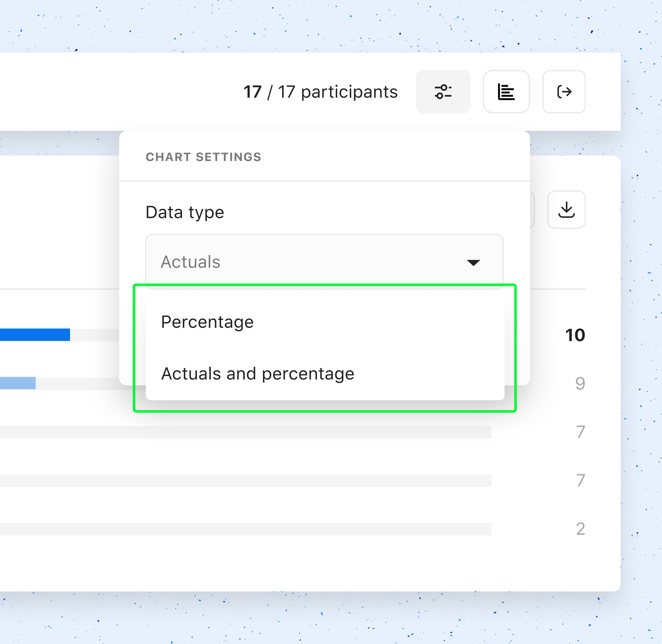662x644 pixels.
Task: Select the Percentage option
Action: click(207, 322)
